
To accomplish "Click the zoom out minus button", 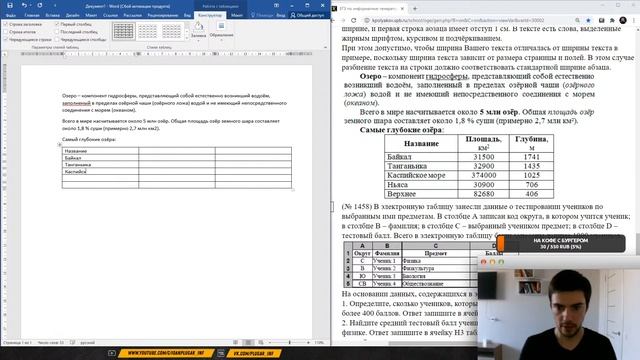I will (x=270, y=342).
